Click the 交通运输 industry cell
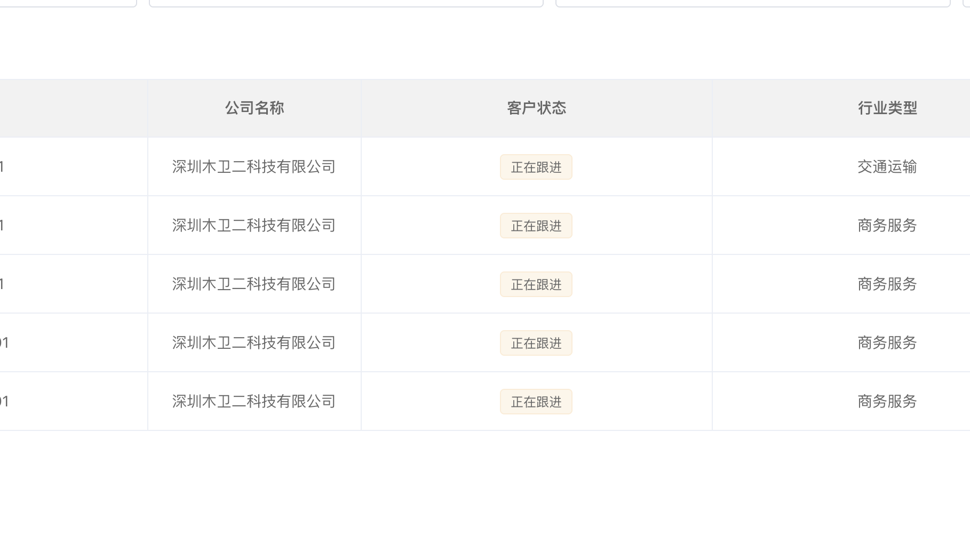 pos(887,167)
